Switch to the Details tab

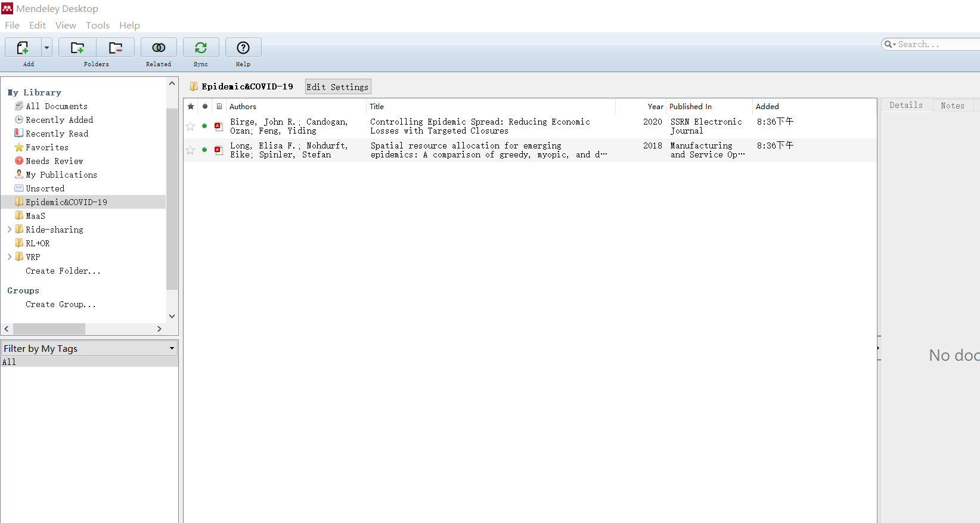tap(906, 106)
